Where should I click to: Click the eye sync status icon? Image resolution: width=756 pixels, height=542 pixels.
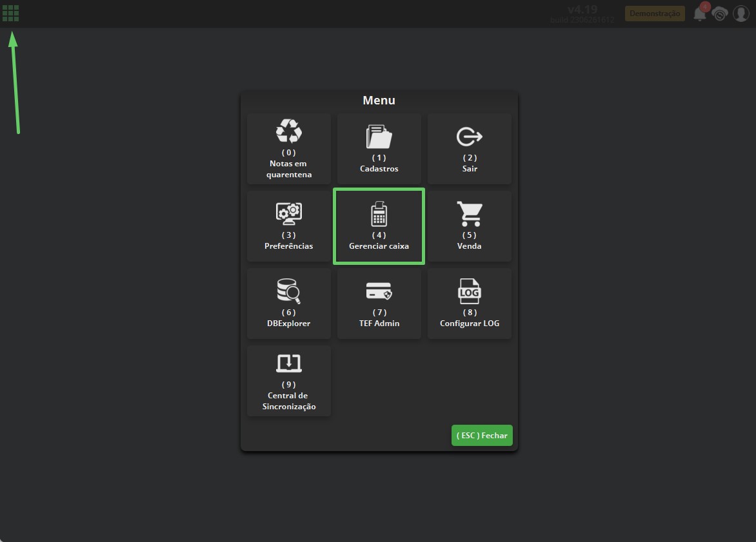(720, 14)
